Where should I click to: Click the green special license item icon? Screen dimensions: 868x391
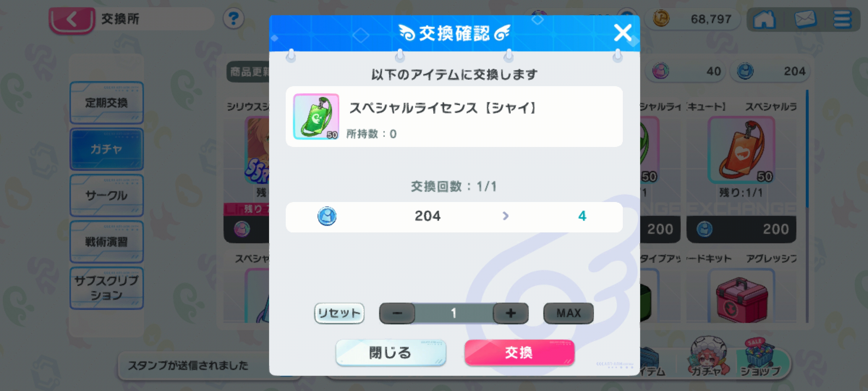(316, 117)
